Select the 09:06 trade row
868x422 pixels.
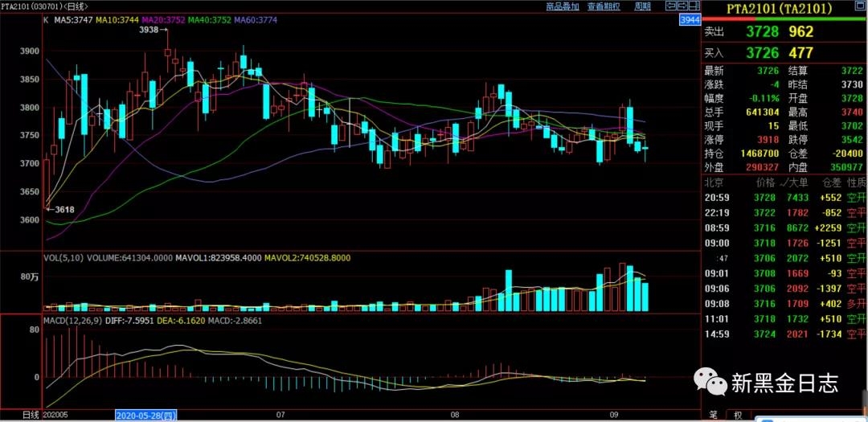(784, 289)
